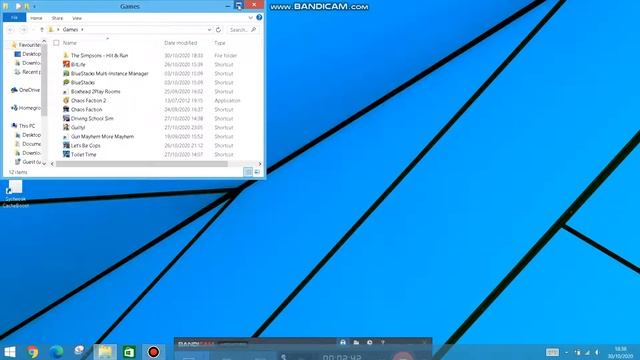Select the BlueStacks Multi-Instance Manager icon
Viewport: 640px width, 360px height.
tap(66, 73)
